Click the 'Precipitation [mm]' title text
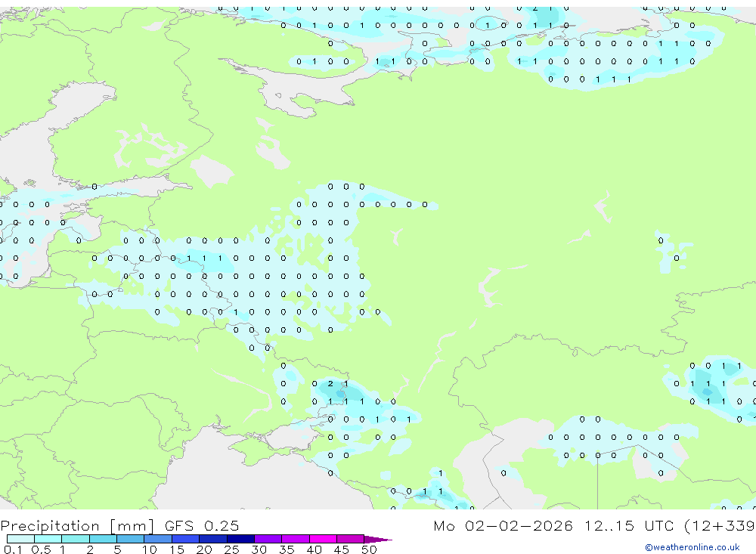756x554 pixels. tap(77, 526)
